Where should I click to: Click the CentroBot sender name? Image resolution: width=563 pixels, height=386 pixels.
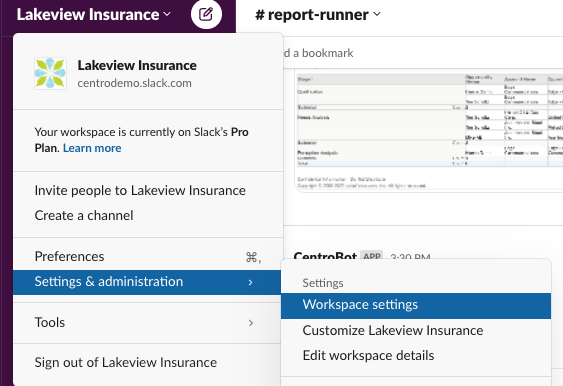tap(325, 256)
